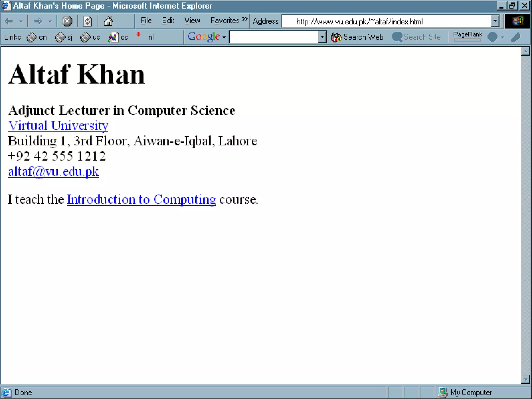Click the altaf@vu.edu.pk email link
This screenshot has height=399, width=532.
(54, 172)
